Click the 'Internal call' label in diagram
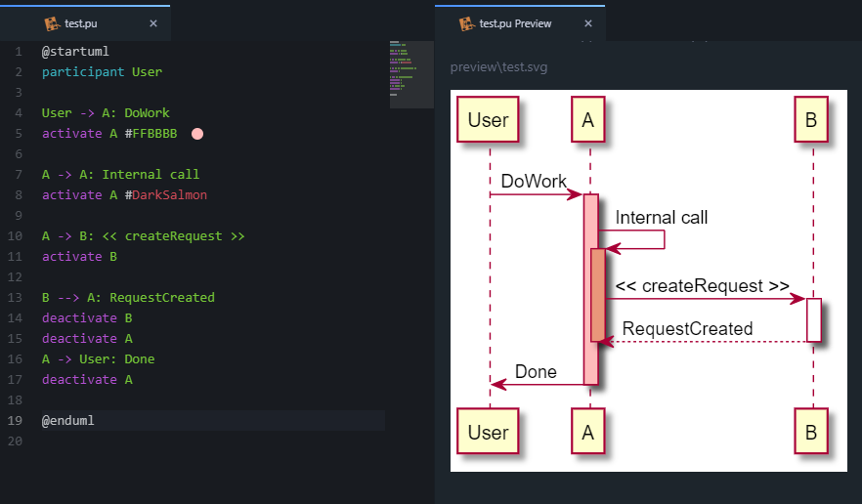Screen dimensions: 862x504 coord(662,218)
